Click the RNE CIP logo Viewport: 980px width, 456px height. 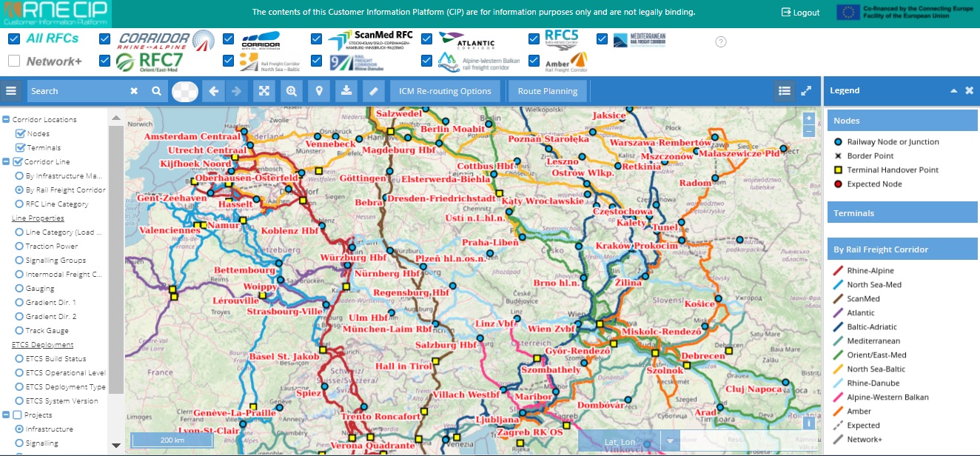(56, 13)
